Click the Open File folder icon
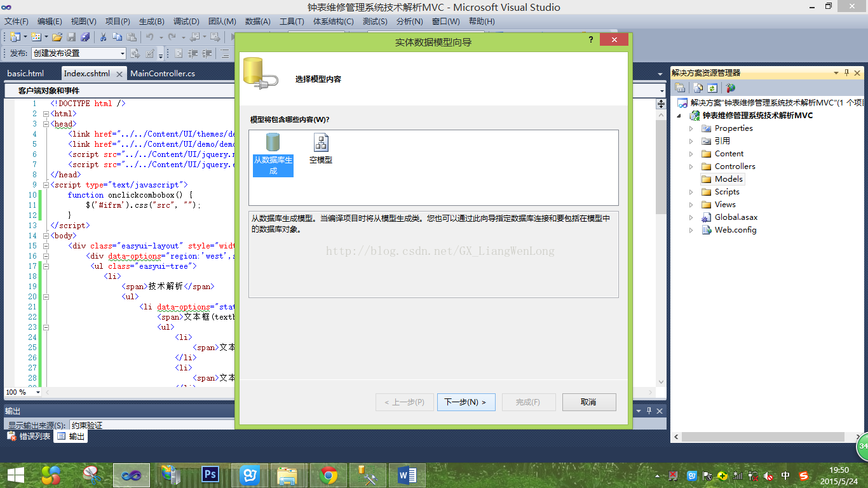This screenshot has width=868, height=488. point(57,37)
